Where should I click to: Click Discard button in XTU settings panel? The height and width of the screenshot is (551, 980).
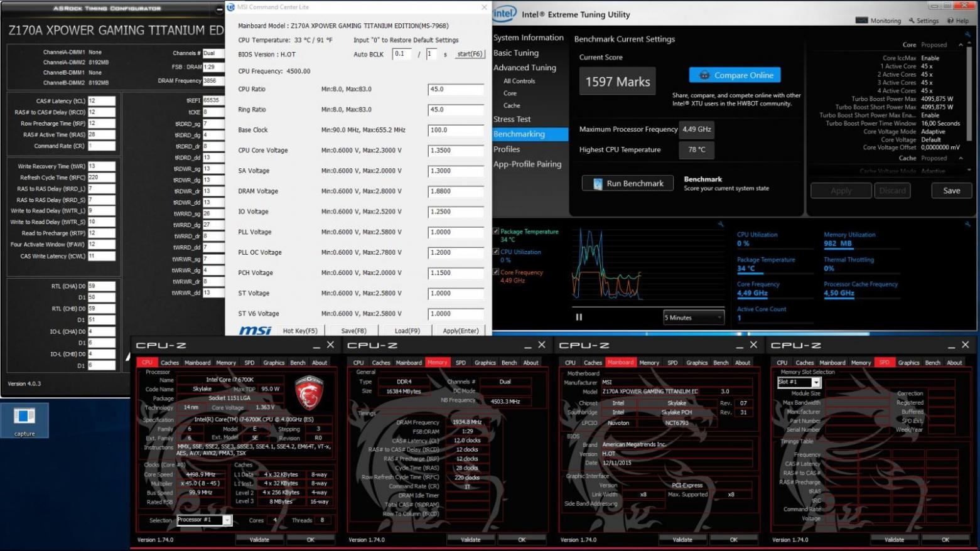(892, 191)
